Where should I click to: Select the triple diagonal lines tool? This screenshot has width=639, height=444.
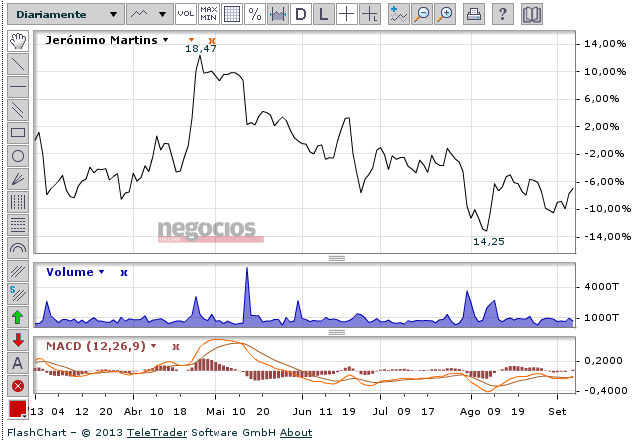tap(18, 271)
